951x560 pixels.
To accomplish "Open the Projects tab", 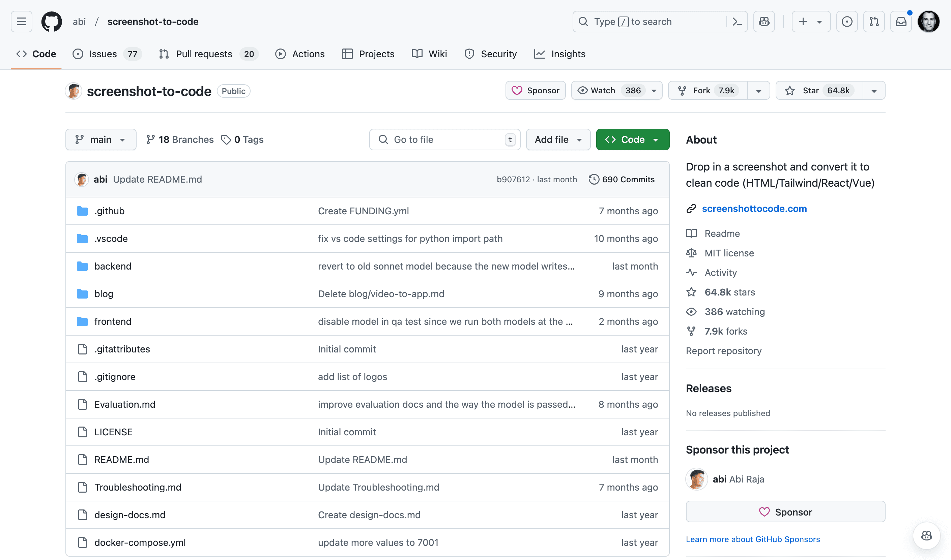I will (368, 54).
